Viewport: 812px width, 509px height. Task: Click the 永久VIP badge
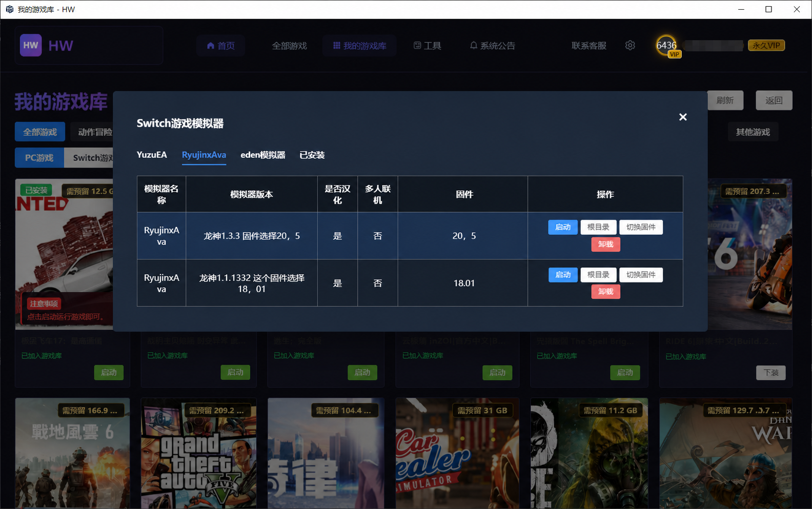tap(766, 45)
